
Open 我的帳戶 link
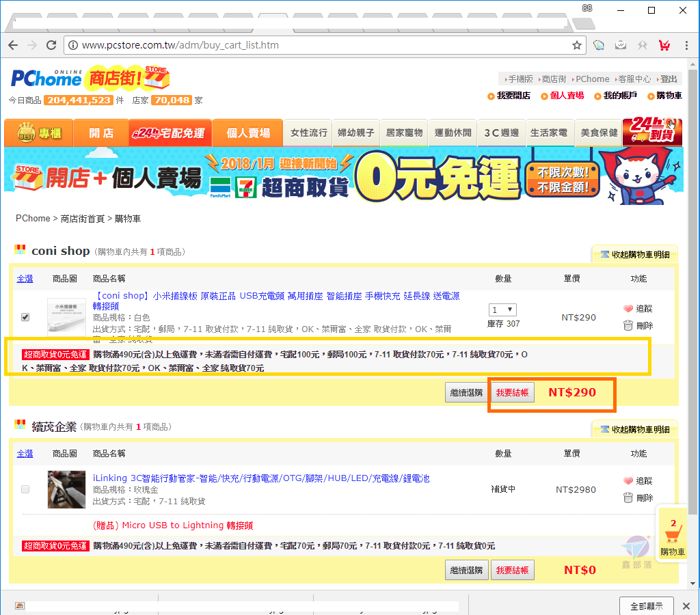pyautogui.click(x=620, y=96)
